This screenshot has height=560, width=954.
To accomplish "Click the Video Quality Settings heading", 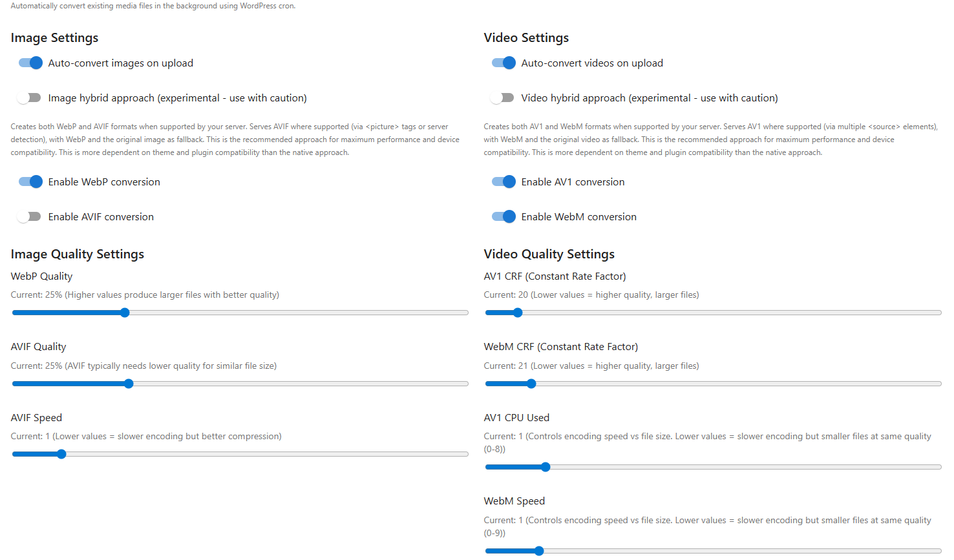I will (549, 254).
